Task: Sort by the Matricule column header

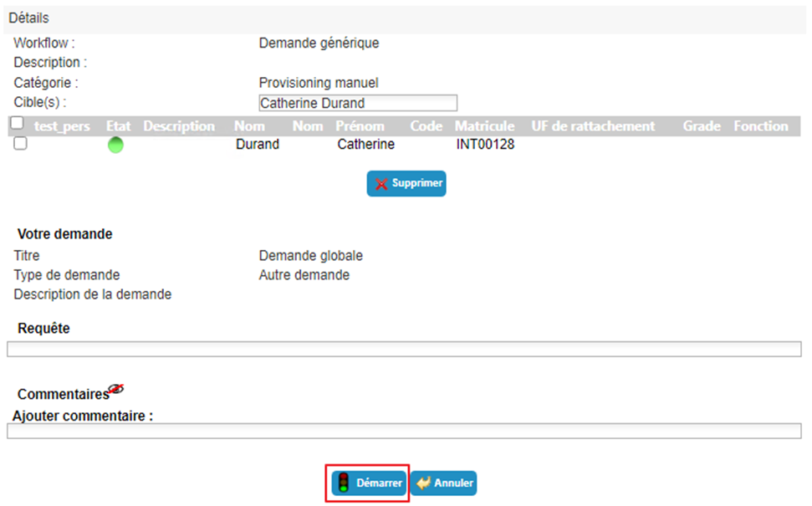Action: (485, 126)
